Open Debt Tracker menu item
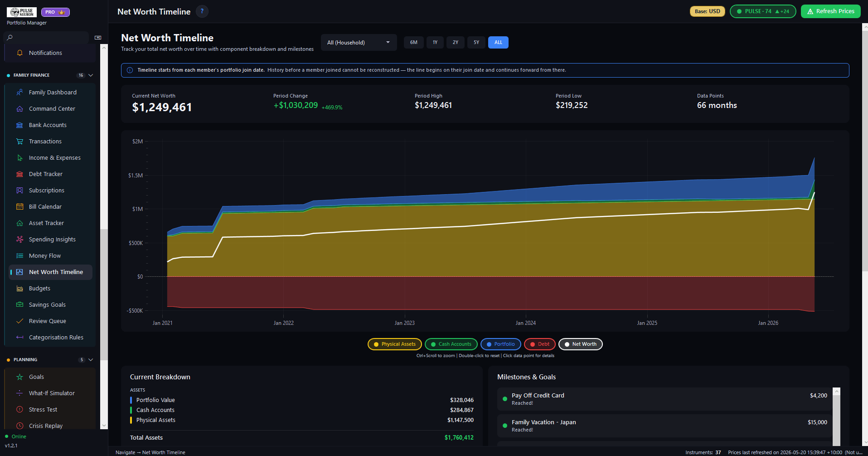 pyautogui.click(x=50, y=174)
